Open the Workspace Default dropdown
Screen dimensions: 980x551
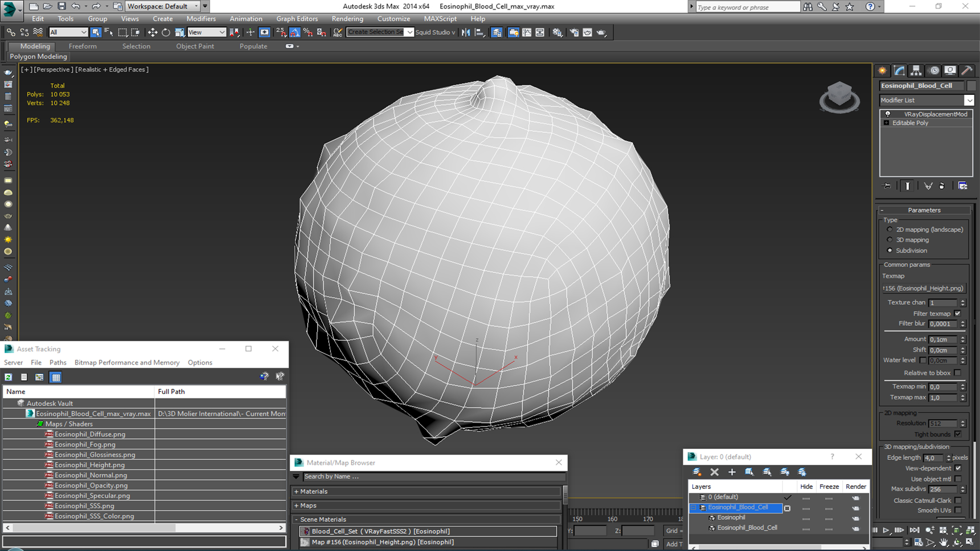163,6
